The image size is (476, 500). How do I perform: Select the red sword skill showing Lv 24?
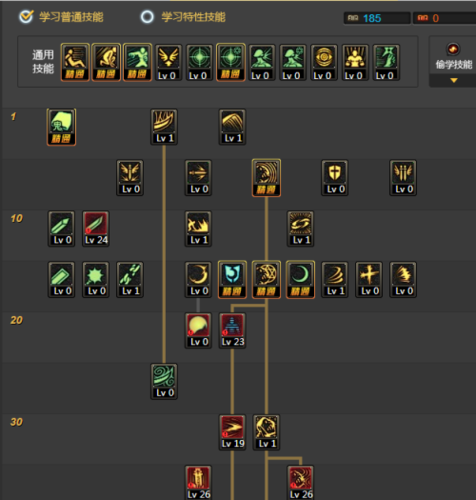pyautogui.click(x=96, y=229)
